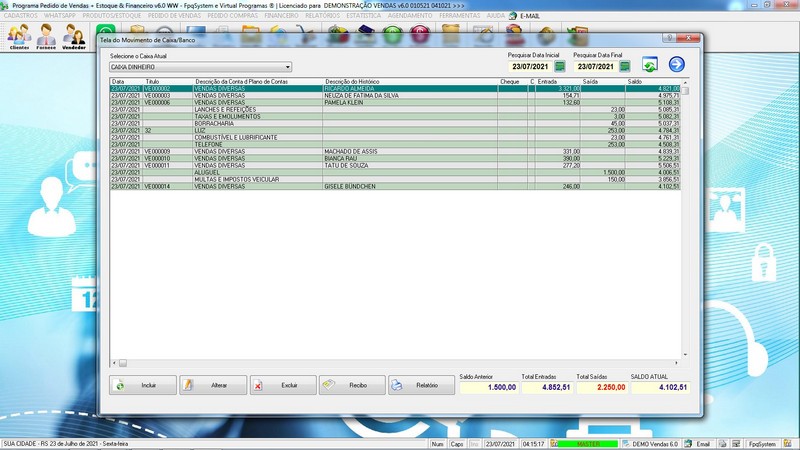Click the Excluir button

click(283, 385)
